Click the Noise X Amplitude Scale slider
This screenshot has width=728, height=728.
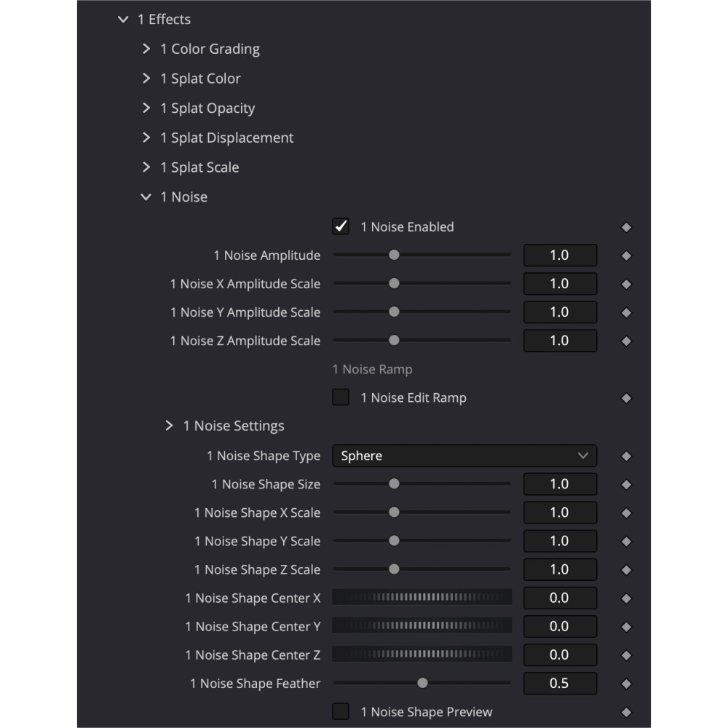pyautogui.click(x=422, y=283)
